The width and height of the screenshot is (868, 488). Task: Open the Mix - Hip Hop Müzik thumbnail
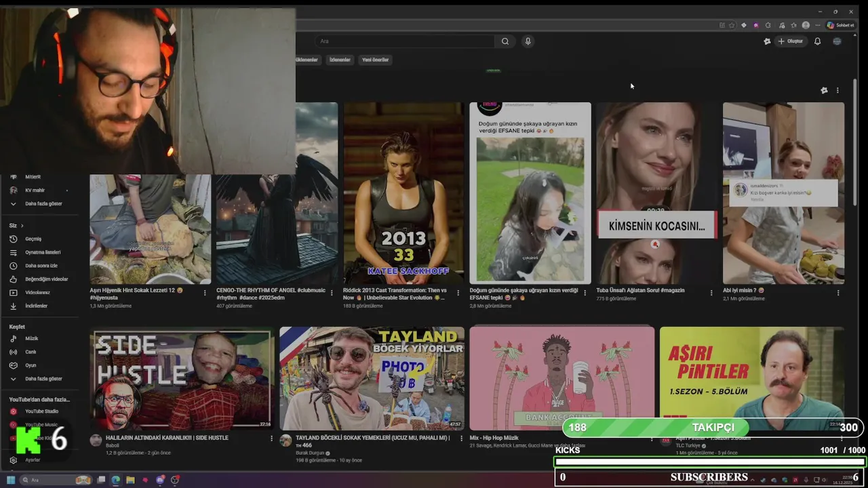point(561,378)
